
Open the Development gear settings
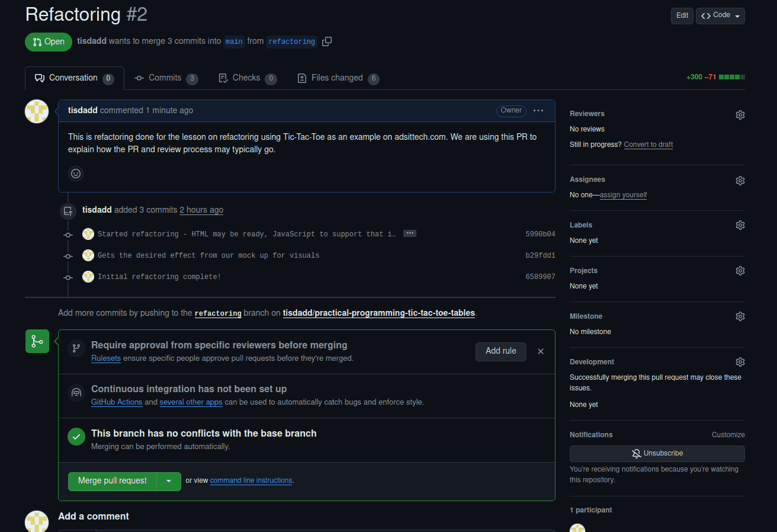pyautogui.click(x=740, y=362)
